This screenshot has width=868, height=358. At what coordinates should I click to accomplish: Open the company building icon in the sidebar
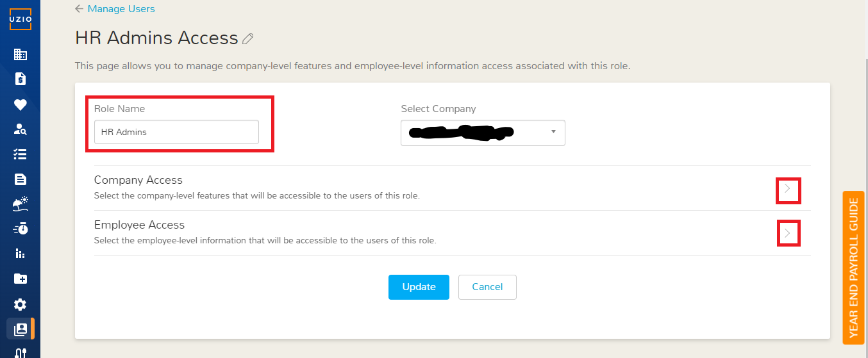click(20, 54)
